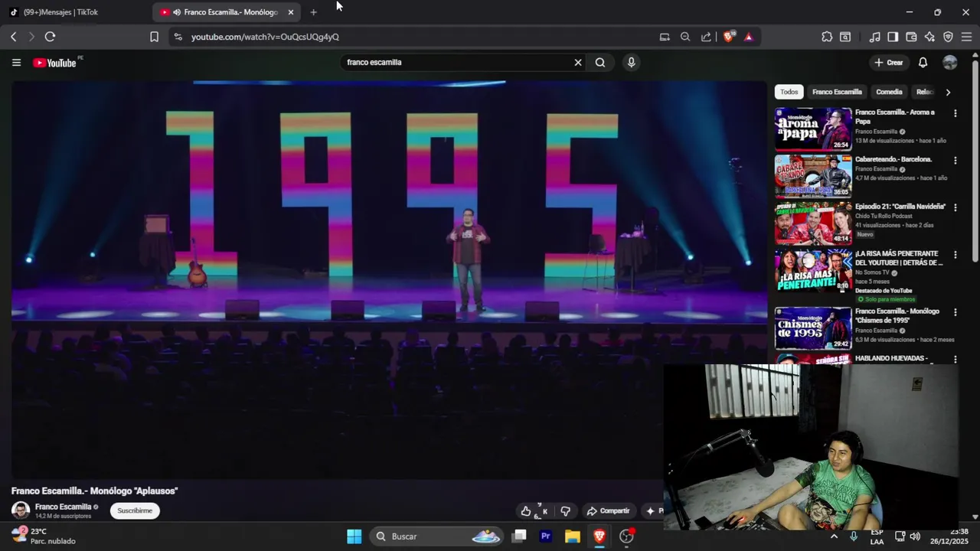Go back to previous page
980x551 pixels.
(x=13, y=37)
